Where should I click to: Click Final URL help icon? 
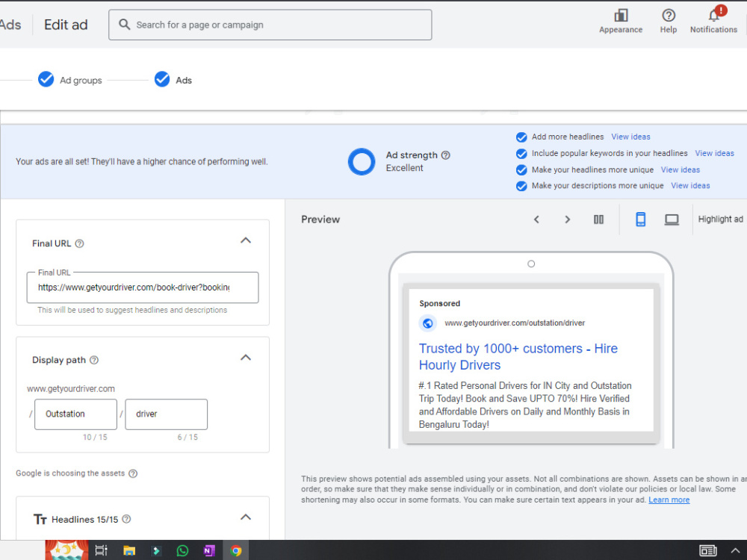(x=80, y=243)
